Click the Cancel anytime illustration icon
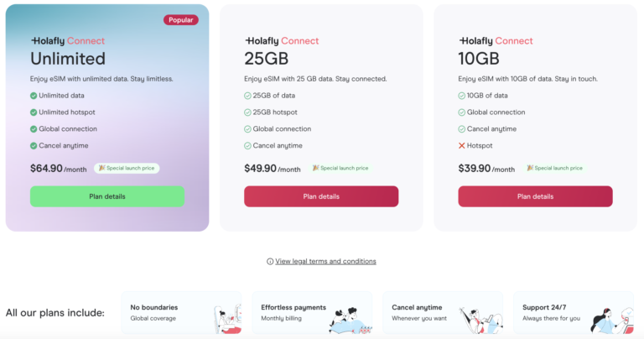644x339 pixels. (x=480, y=318)
